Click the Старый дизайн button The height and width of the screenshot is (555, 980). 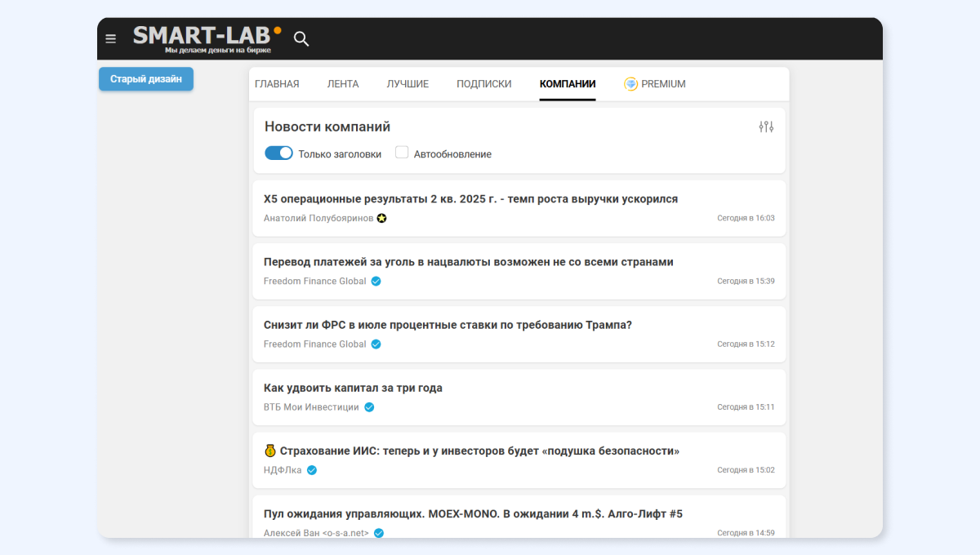[146, 79]
